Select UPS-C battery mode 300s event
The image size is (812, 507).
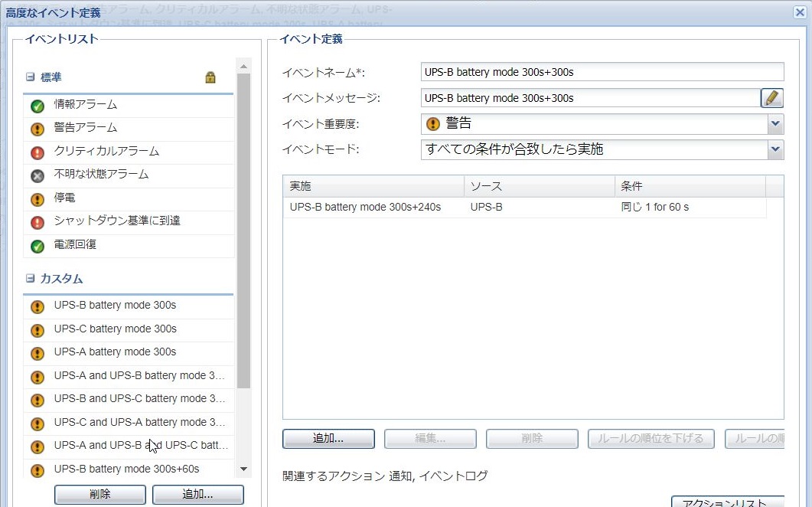[x=115, y=329]
